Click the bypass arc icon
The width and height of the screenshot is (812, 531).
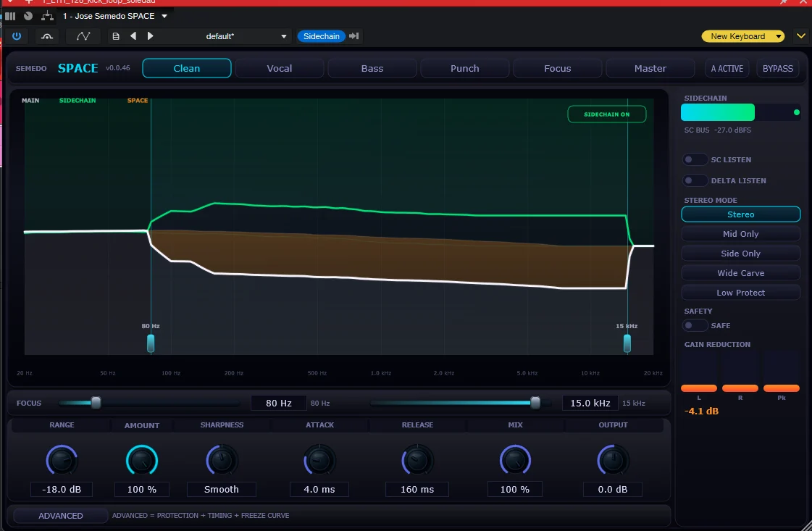47,36
